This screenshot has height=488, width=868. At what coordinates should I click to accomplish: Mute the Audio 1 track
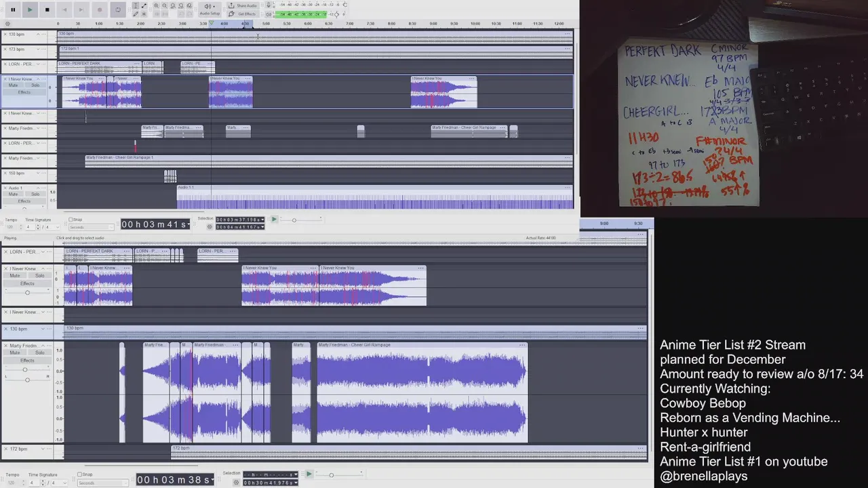[13, 195]
